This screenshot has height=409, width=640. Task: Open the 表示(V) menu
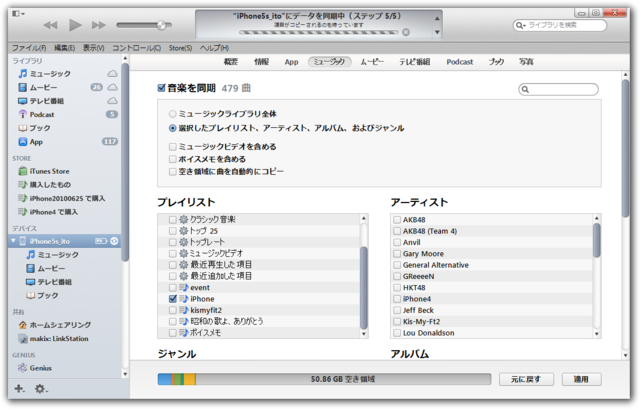pos(93,48)
